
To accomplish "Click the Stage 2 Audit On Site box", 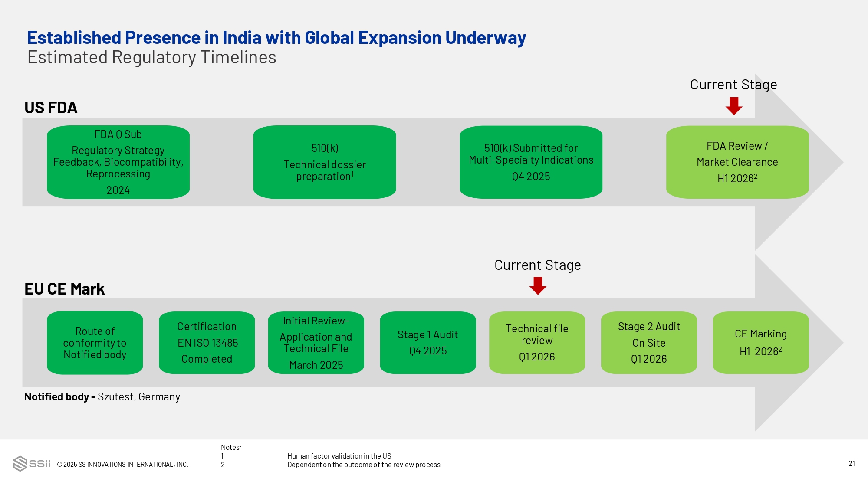I will [x=649, y=343].
